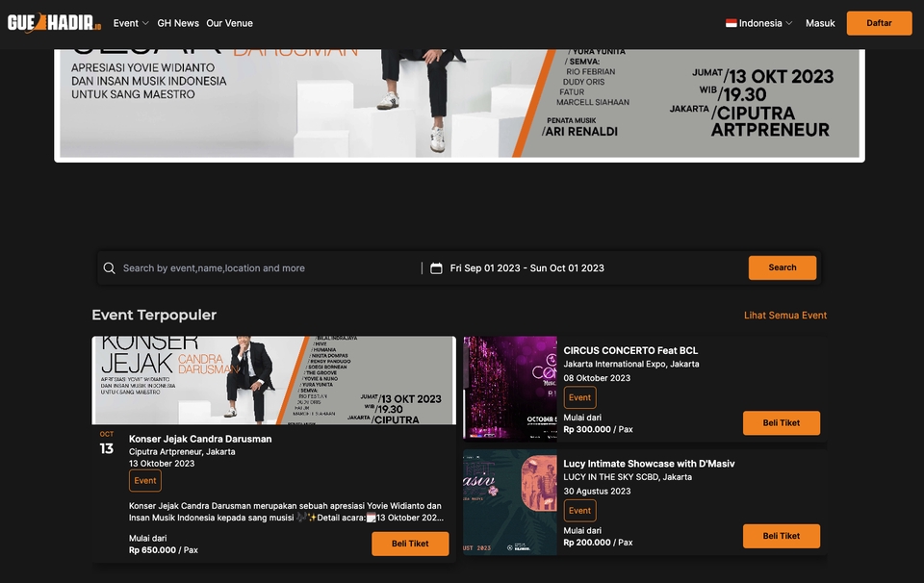924x583 pixels.
Task: Click the 'Event Terpopuler' heading
Action: click(154, 315)
